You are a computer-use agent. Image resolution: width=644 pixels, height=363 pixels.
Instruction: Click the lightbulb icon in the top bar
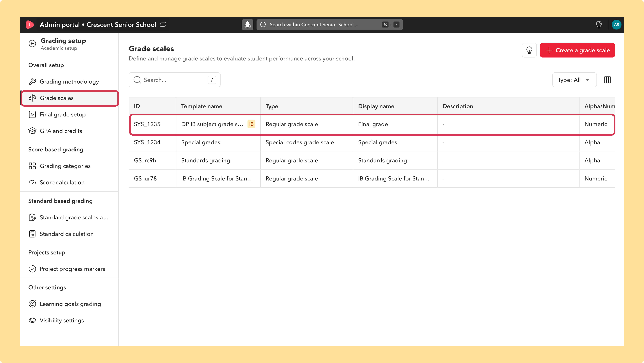click(599, 25)
